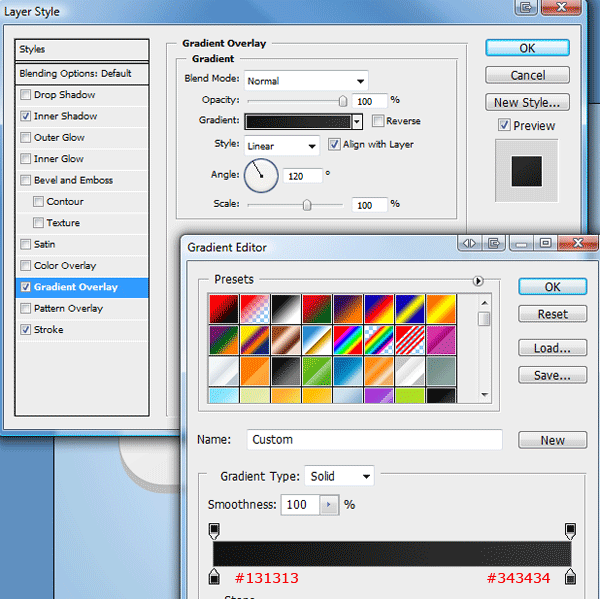Open the Style Linear dropdown
This screenshot has width=600, height=599.
[x=282, y=146]
